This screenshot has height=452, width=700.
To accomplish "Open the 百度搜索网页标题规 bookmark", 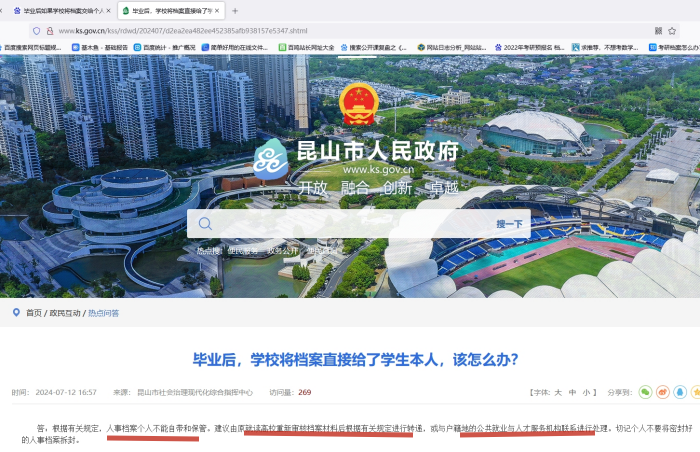I will [x=31, y=47].
